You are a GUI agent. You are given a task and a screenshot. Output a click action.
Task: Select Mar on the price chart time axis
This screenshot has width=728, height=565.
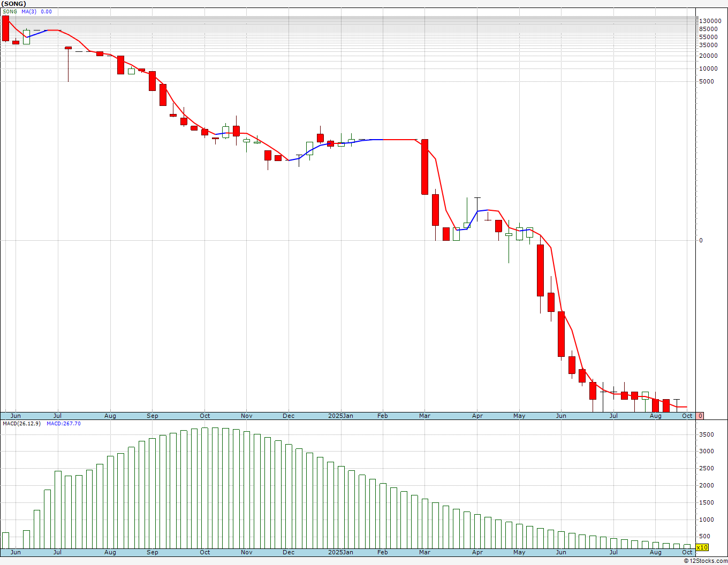tap(425, 416)
